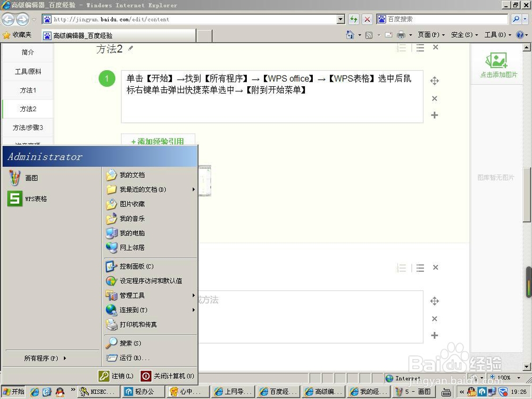Go to 简介 section in sidebar
The image size is (532, 399).
pyautogui.click(x=28, y=52)
